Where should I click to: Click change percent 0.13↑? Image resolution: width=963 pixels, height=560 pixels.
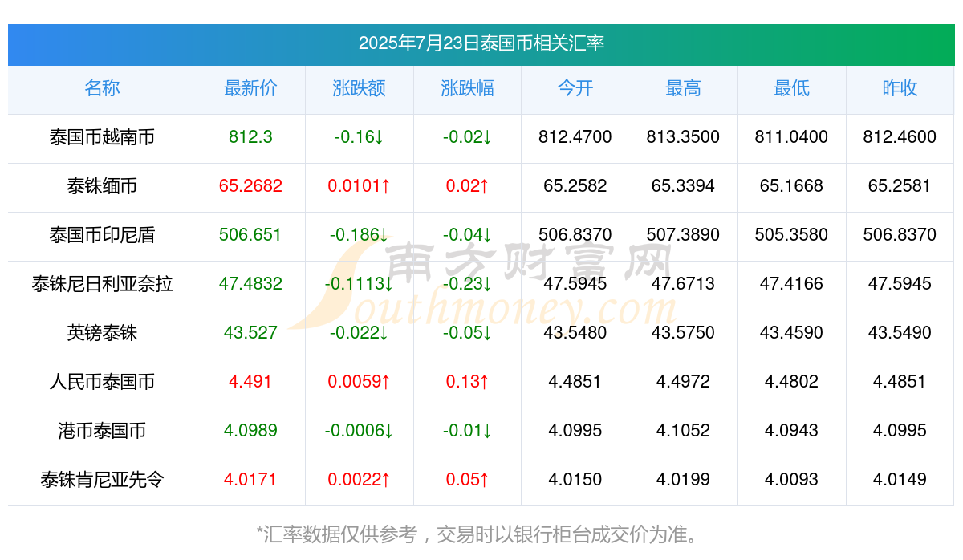pos(467,382)
